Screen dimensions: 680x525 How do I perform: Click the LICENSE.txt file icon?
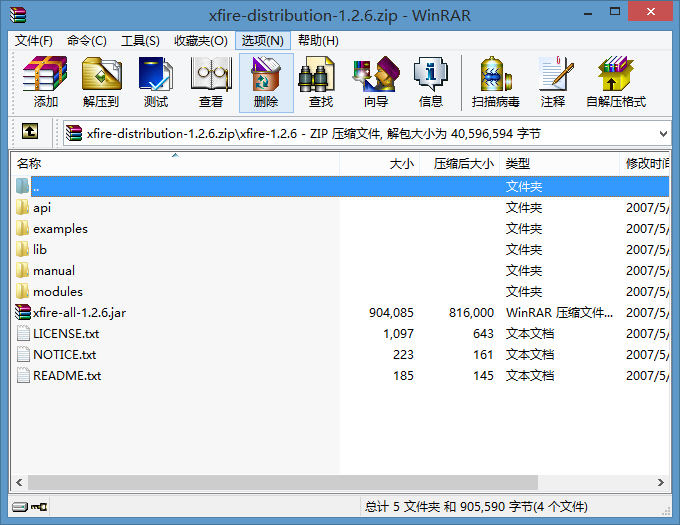click(x=23, y=333)
